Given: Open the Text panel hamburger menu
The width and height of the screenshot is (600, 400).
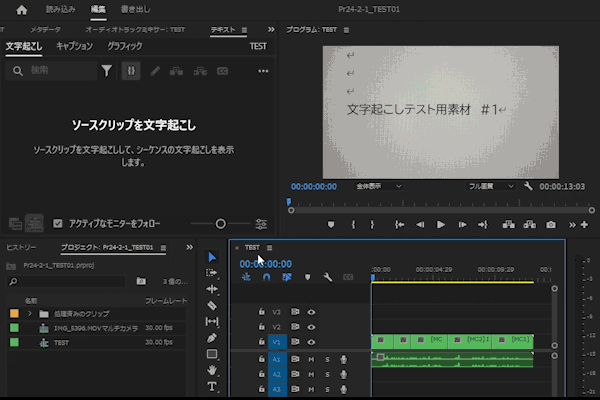Looking at the screenshot, I should [x=244, y=30].
